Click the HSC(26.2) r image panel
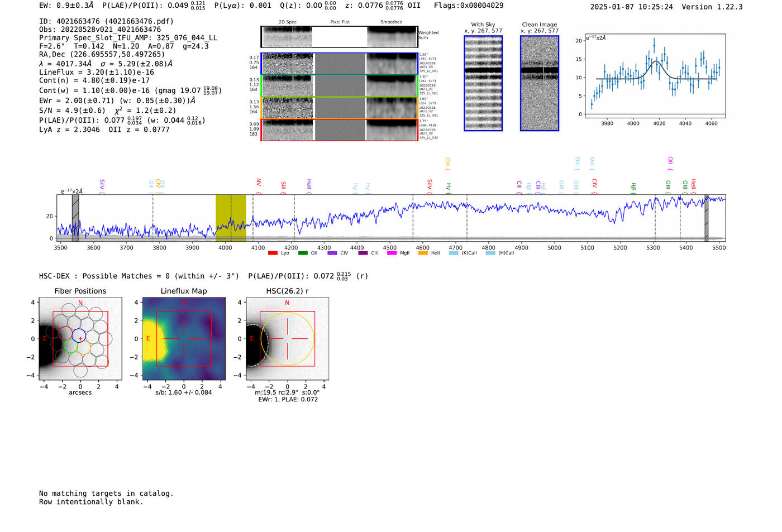 point(287,339)
